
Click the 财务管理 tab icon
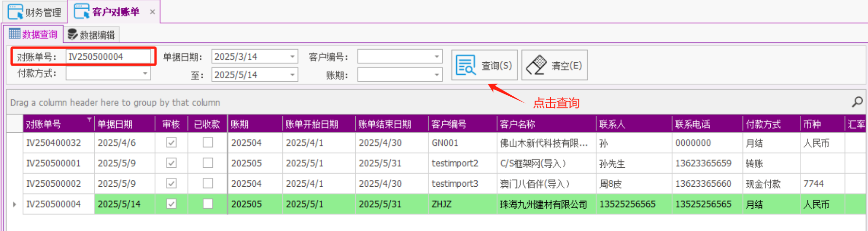(16, 12)
